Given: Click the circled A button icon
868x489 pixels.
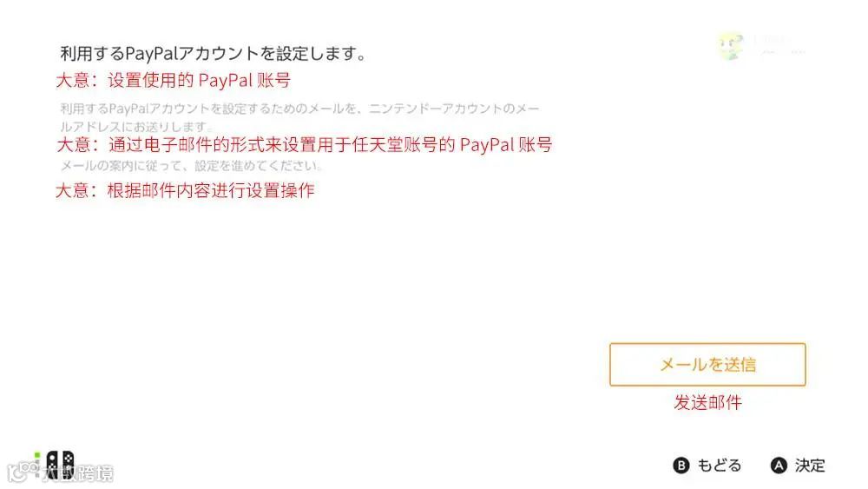Looking at the screenshot, I should 779,466.
